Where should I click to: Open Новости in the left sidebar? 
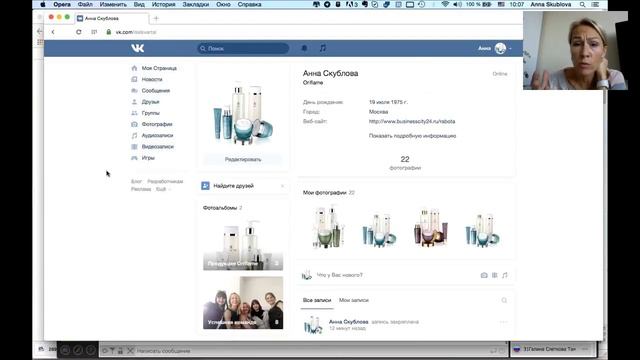(152, 79)
